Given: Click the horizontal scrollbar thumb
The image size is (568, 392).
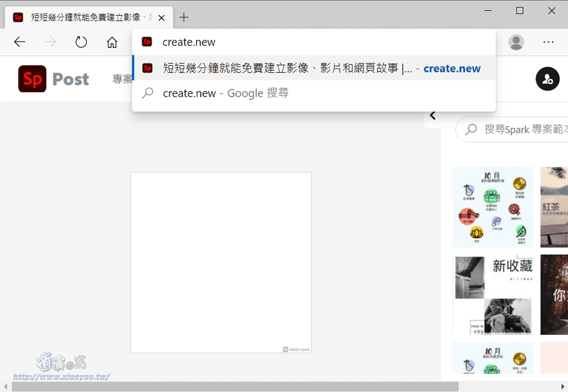Looking at the screenshot, I should pyautogui.click(x=235, y=386).
